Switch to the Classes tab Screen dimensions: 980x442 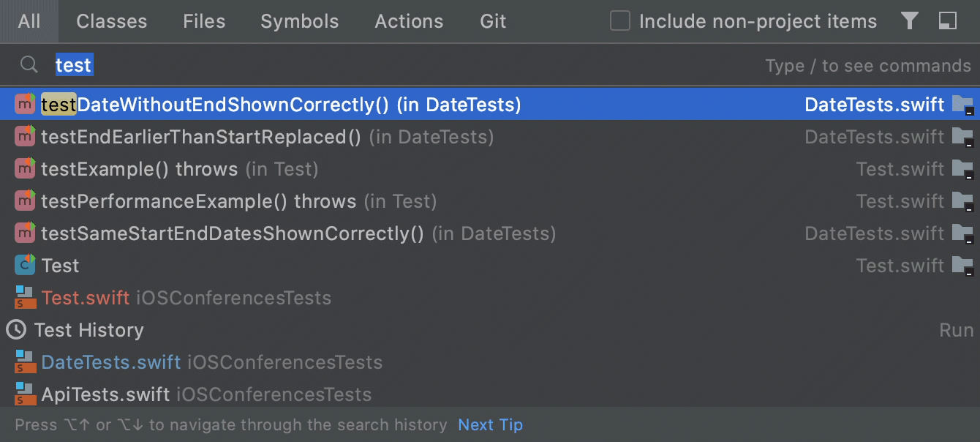(111, 21)
